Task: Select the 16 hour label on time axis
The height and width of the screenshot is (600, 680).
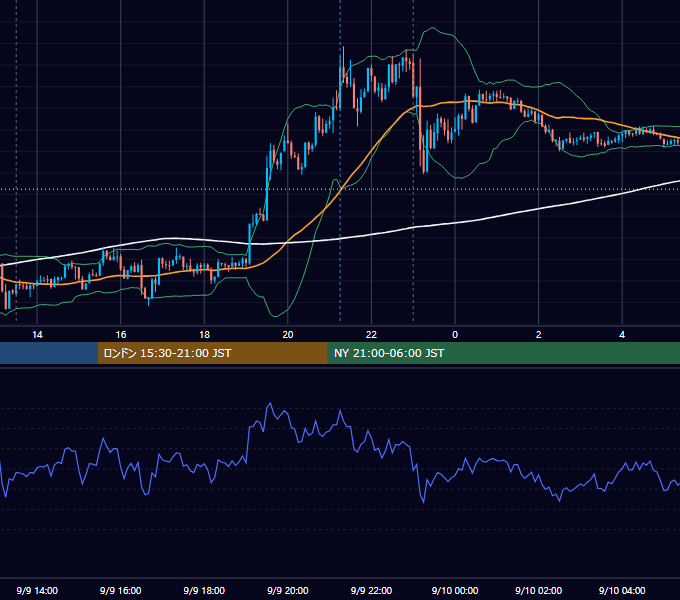Action: click(x=121, y=335)
